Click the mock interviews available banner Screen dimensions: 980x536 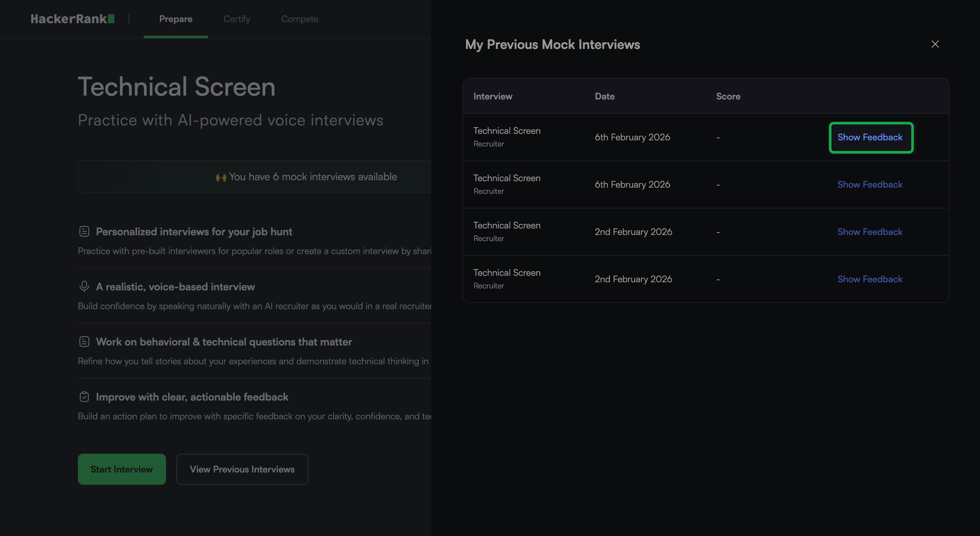(306, 176)
